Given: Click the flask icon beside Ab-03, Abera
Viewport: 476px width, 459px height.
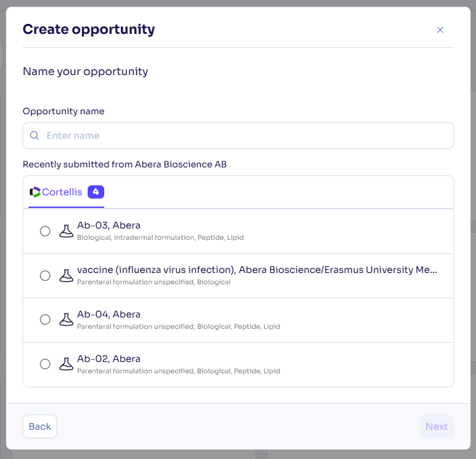Looking at the screenshot, I should pyautogui.click(x=66, y=231).
